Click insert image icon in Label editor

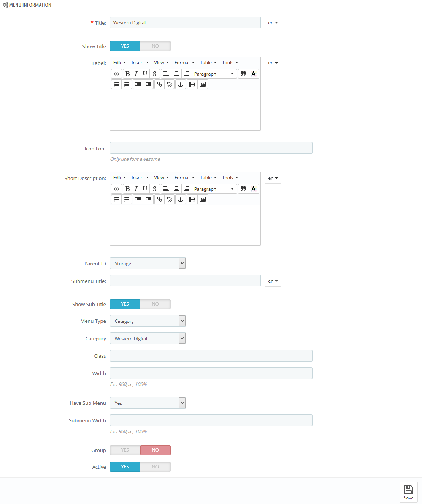tap(203, 84)
